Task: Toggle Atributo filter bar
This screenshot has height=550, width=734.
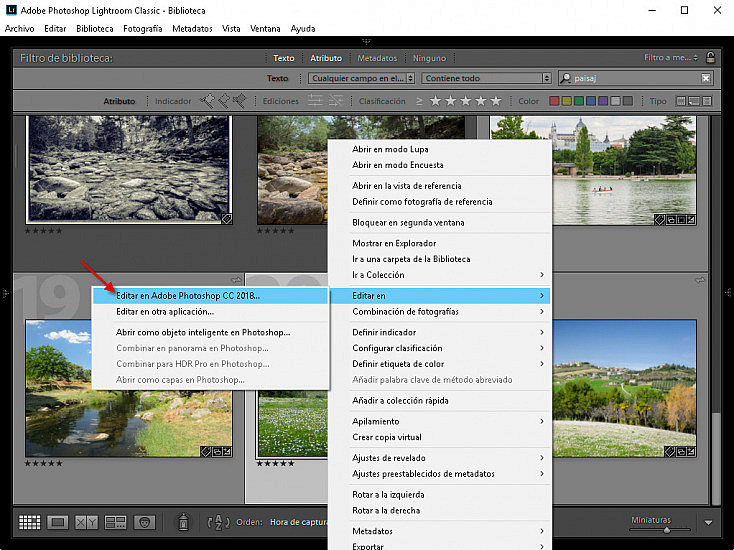Action: [x=326, y=58]
